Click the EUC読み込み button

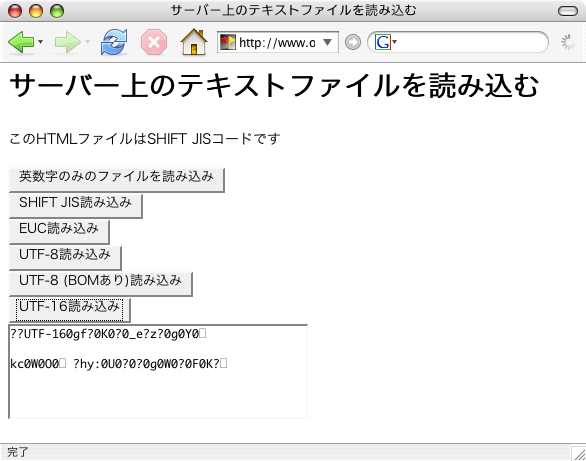[59, 232]
